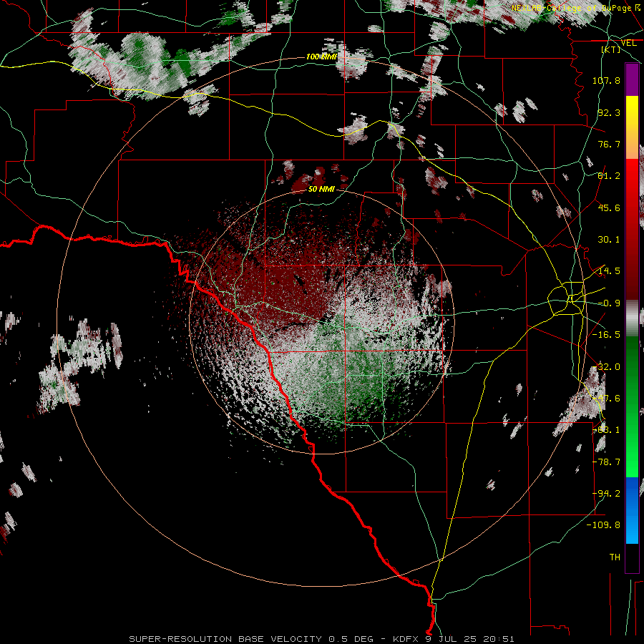Click the [KT] units label

click(x=611, y=49)
